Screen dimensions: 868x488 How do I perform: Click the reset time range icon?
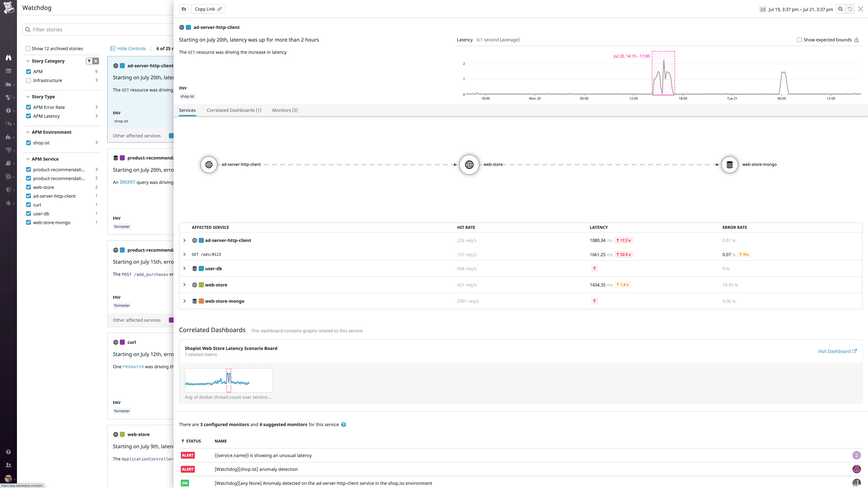850,9
